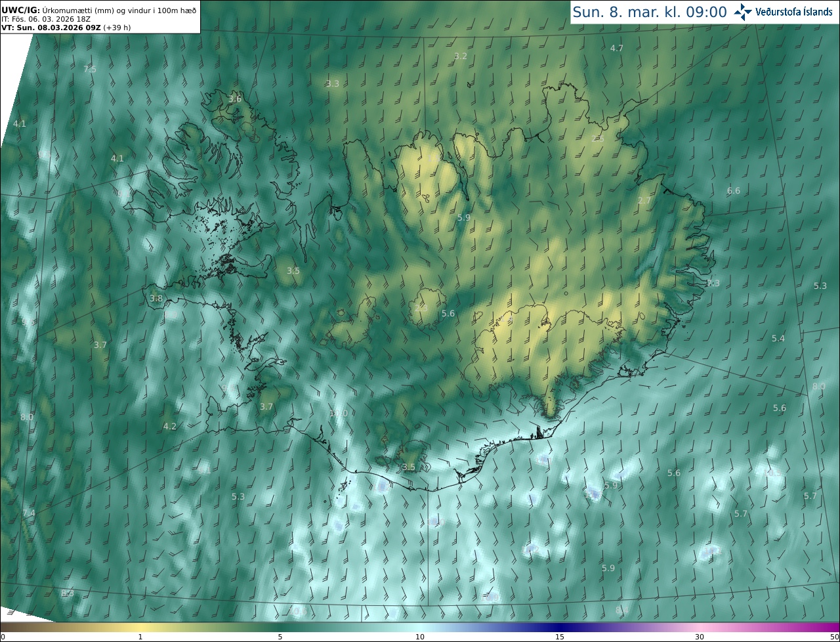Click the 4.2 value on the map
The height and width of the screenshot is (642, 840).
click(170, 427)
